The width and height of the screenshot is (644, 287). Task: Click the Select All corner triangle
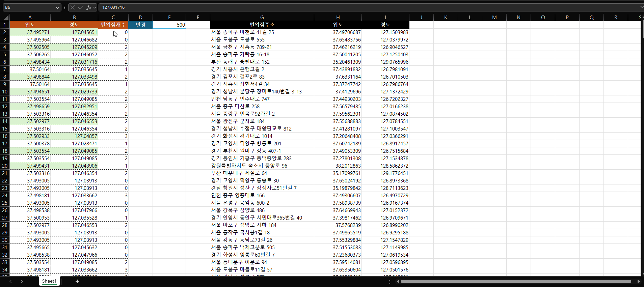(6, 18)
